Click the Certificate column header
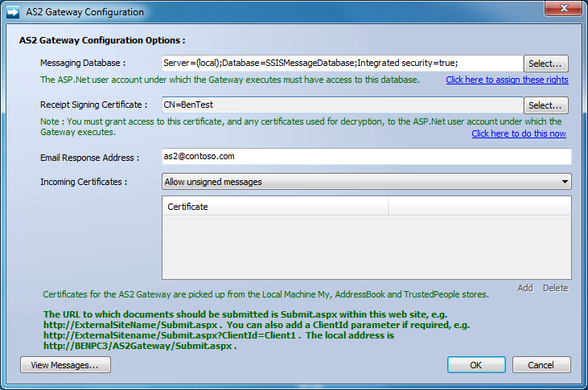This screenshot has height=390, width=588. [x=276, y=207]
